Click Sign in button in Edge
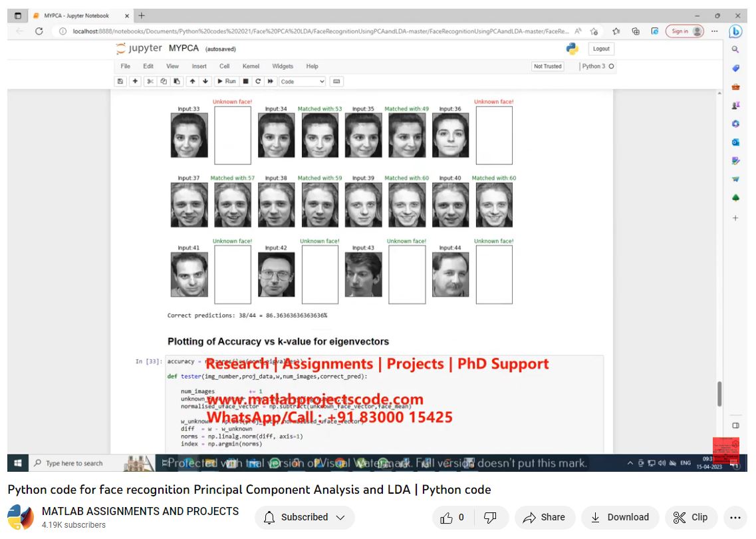Screen dimensions: 756x539 685,31
